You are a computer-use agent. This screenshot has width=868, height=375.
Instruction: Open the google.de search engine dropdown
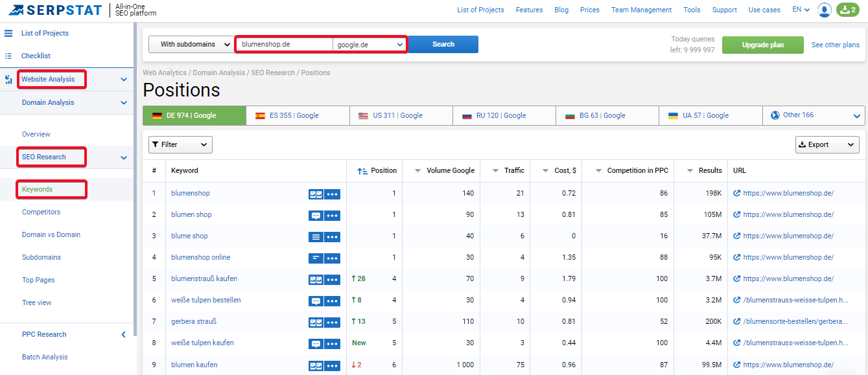(x=369, y=44)
